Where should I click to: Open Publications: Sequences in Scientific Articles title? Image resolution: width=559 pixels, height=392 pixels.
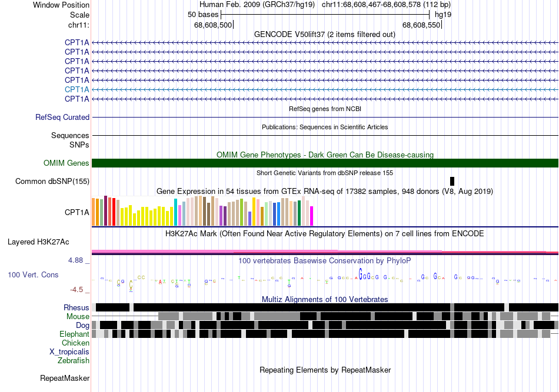click(325, 127)
